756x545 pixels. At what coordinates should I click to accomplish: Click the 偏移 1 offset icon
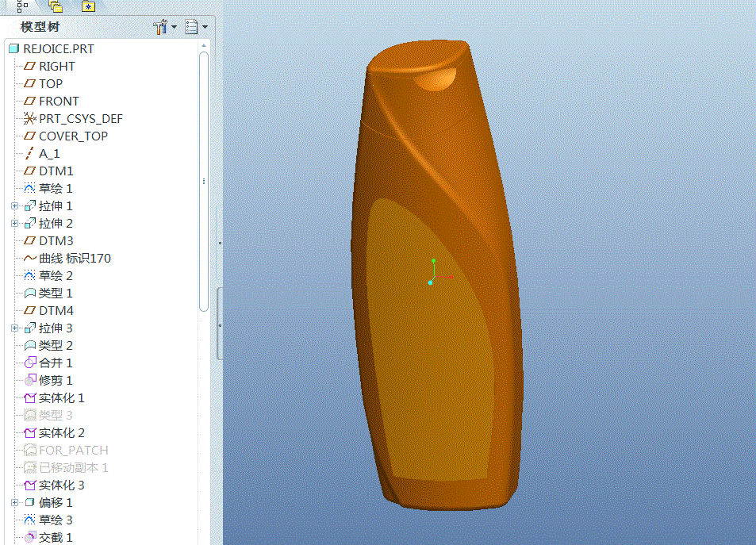[30, 502]
